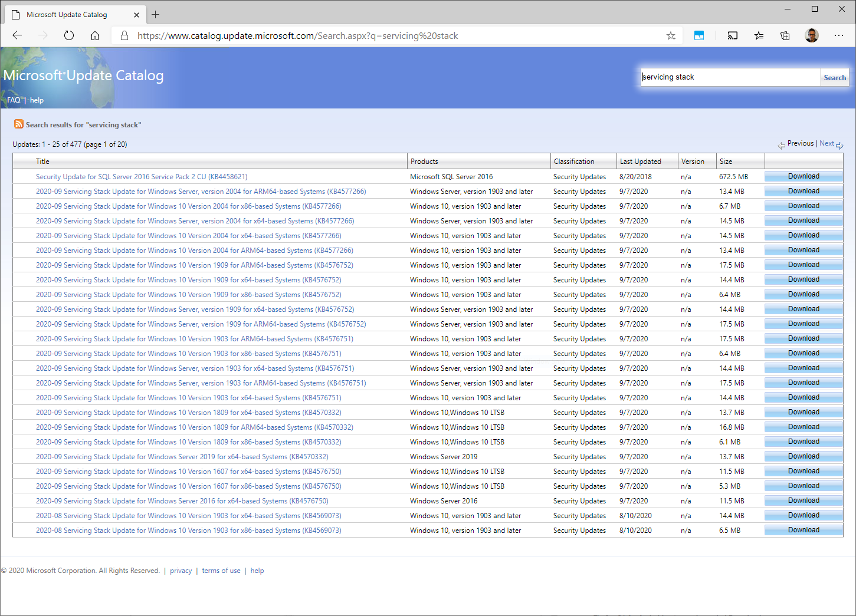Open Windows Server 1909 x64 KB4576752 link
This screenshot has width=856, height=616.
[x=195, y=309]
